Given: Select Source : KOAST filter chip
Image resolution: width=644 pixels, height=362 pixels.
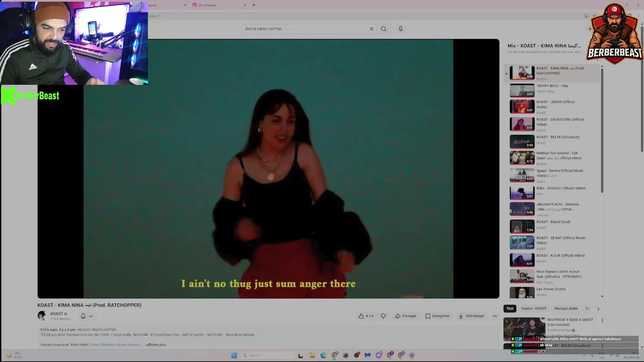Looking at the screenshot, I should [x=533, y=309].
